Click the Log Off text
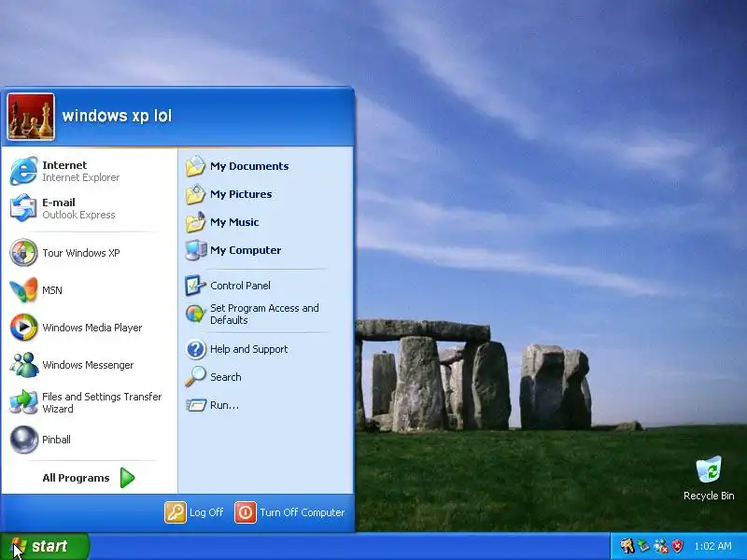 [206, 512]
